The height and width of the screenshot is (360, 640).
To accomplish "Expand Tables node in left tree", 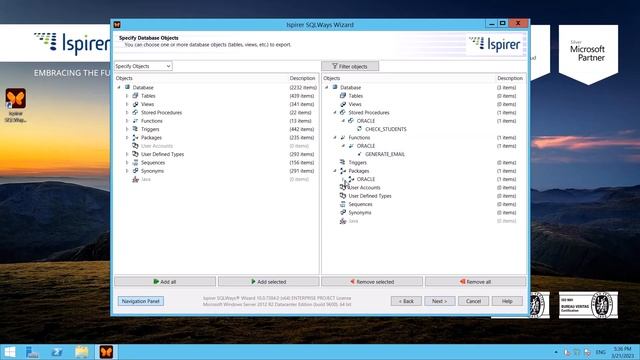I will pos(127,96).
